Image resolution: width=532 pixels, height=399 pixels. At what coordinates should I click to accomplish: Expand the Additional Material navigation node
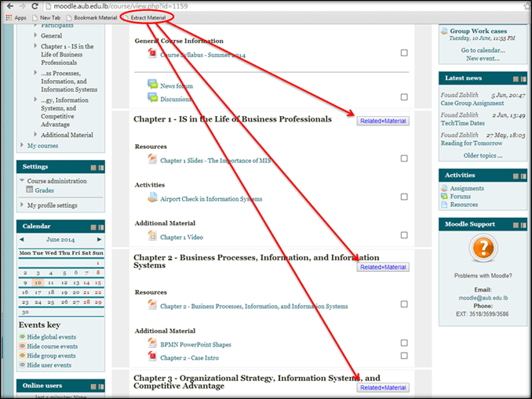(x=35, y=134)
